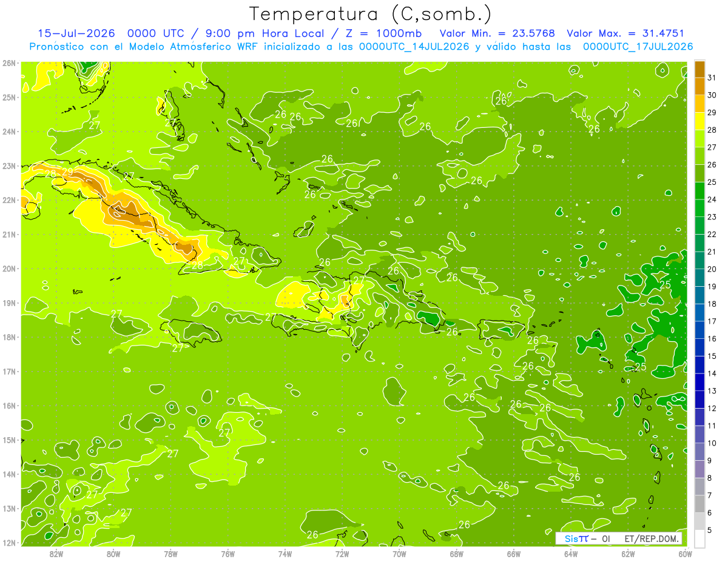The image size is (728, 562).
Task: Click the legend color band between 24 and 25
Action: tap(699, 191)
